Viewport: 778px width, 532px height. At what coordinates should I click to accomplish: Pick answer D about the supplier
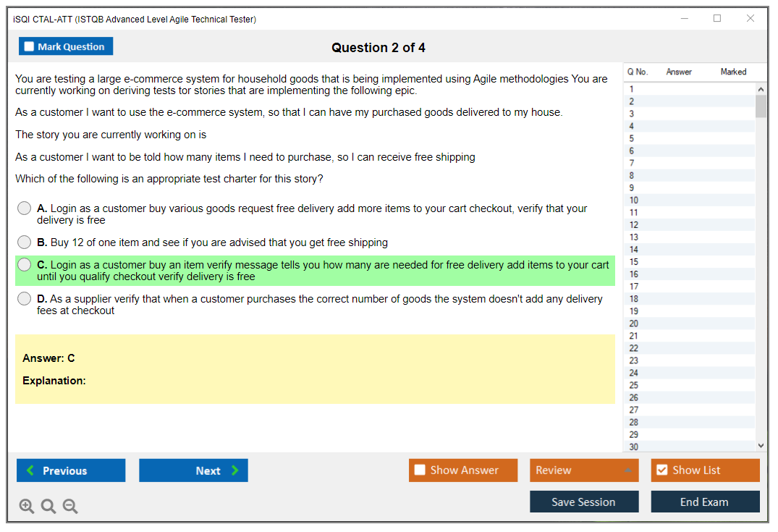[25, 299]
